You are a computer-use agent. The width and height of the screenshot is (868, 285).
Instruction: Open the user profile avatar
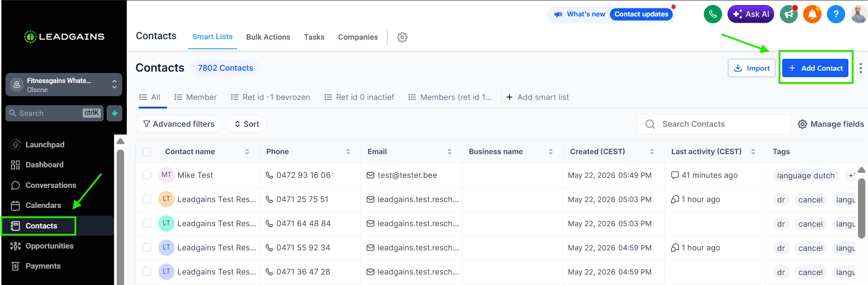pos(859,14)
